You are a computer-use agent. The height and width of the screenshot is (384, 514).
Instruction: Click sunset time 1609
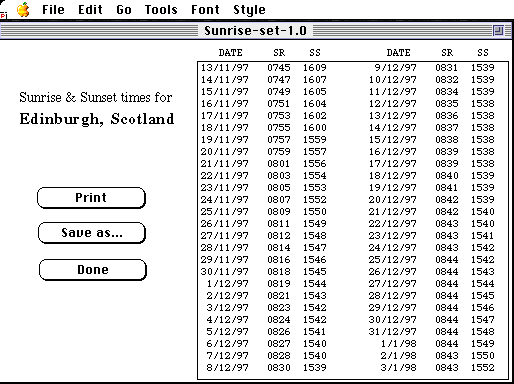pos(315,68)
